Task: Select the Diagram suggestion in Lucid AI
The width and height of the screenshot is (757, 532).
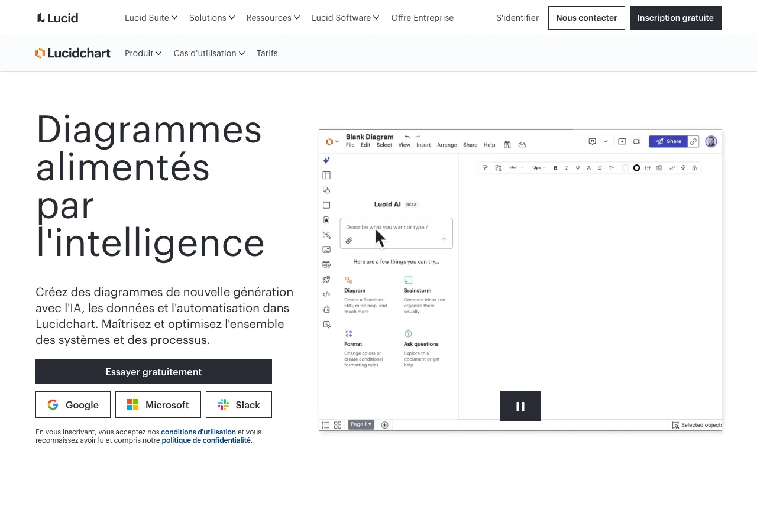Action: [367, 295]
